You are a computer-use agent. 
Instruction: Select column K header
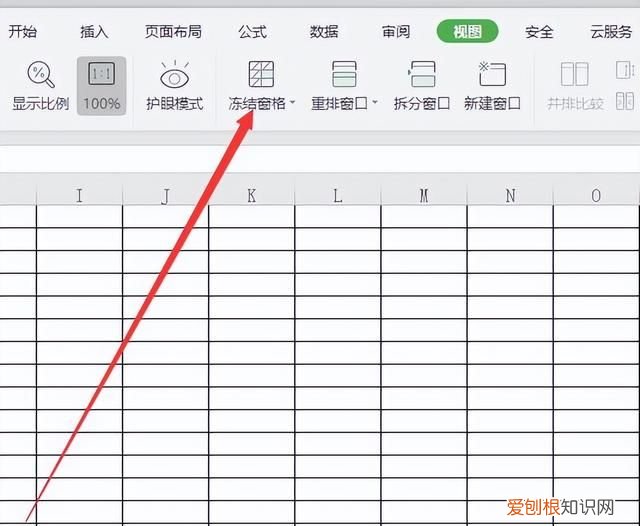251,195
